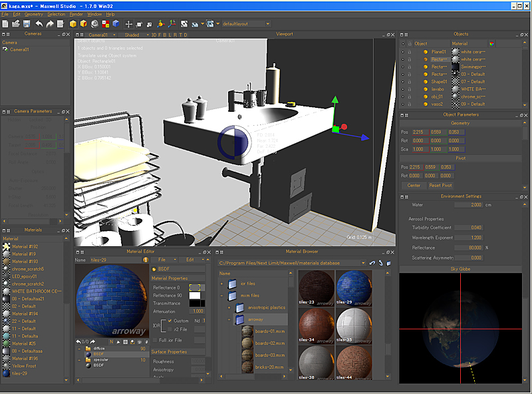Click the Center button
The height and width of the screenshot is (394, 532).
(x=414, y=185)
